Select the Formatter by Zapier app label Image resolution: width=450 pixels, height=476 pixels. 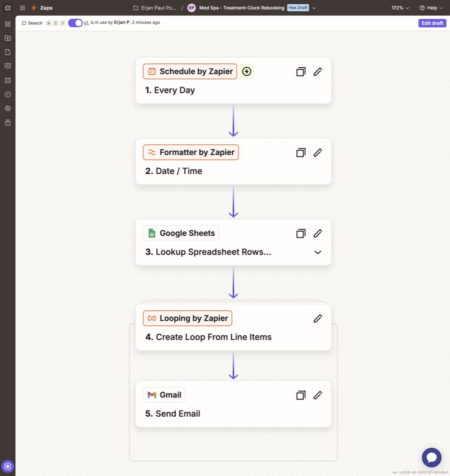(191, 152)
